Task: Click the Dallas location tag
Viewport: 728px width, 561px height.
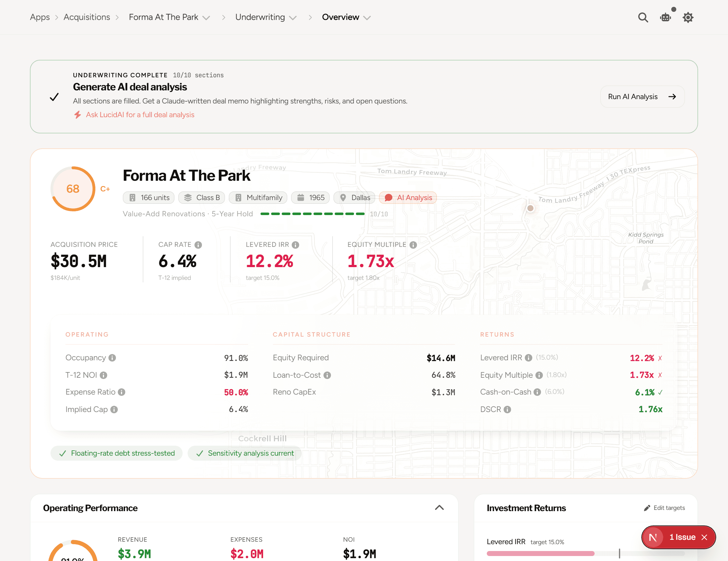Action: (x=354, y=198)
